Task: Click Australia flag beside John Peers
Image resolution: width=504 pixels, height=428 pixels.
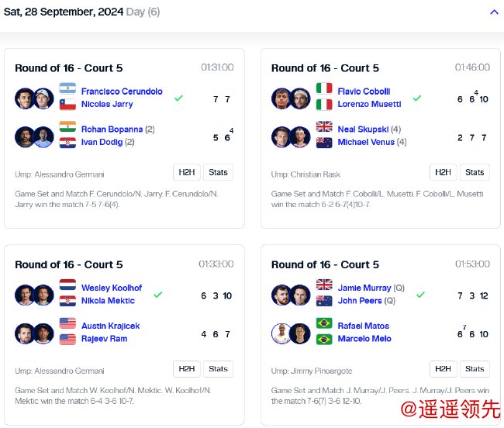Action: point(324,300)
